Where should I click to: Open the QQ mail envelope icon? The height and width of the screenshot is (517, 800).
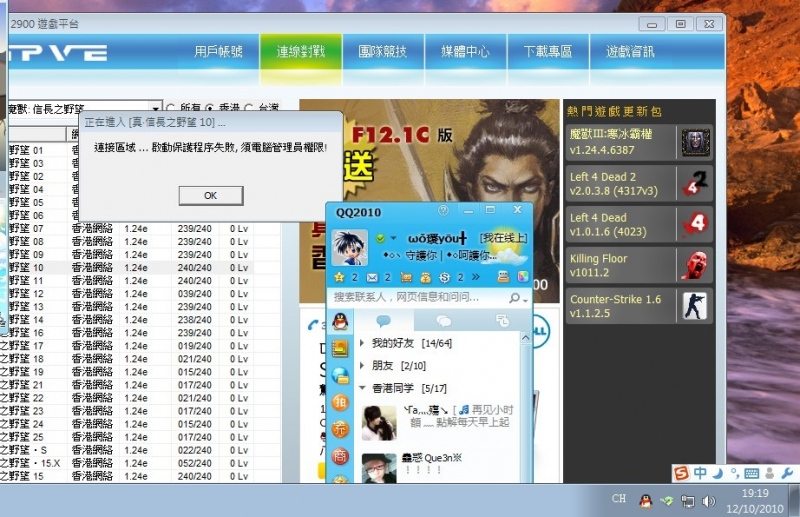pos(372,277)
